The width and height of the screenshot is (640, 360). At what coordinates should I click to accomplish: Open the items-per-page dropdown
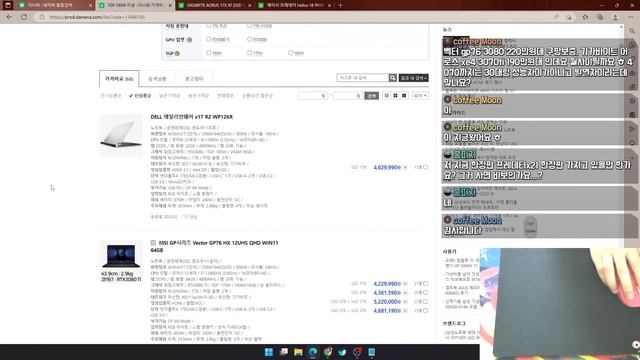tap(420, 96)
